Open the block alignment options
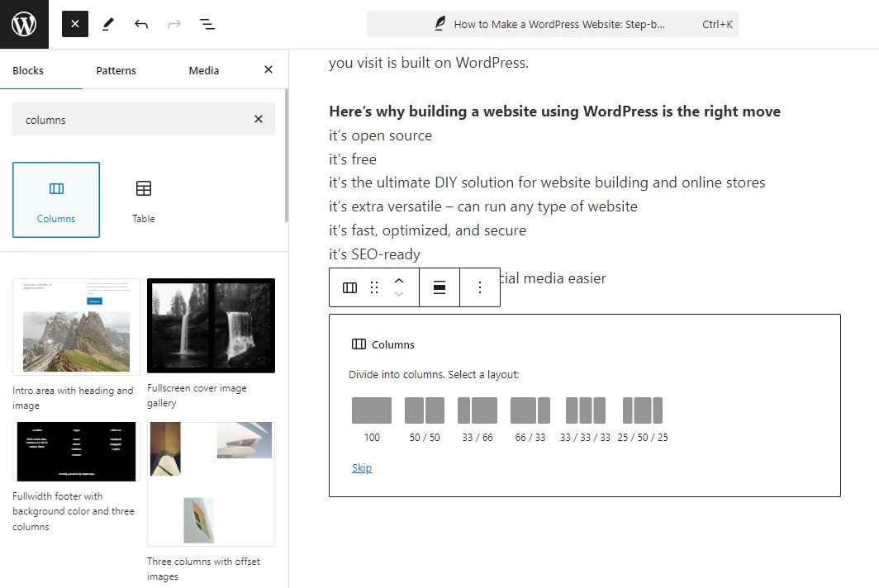Image resolution: width=879 pixels, height=588 pixels. coord(439,287)
